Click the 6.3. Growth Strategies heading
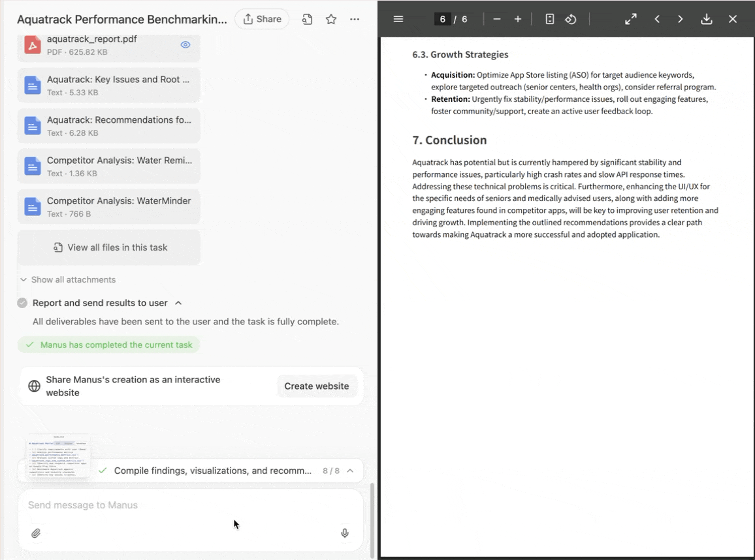755x560 pixels. [x=460, y=54]
